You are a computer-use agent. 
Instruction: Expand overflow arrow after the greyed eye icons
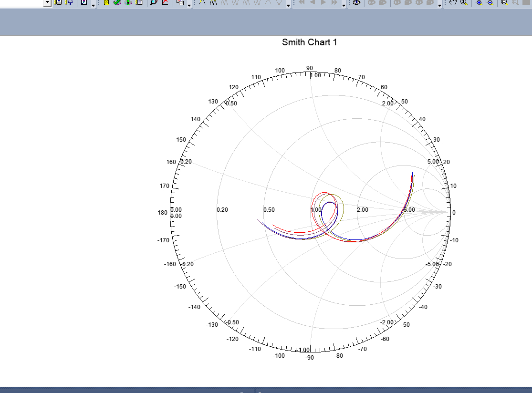(440, 4)
